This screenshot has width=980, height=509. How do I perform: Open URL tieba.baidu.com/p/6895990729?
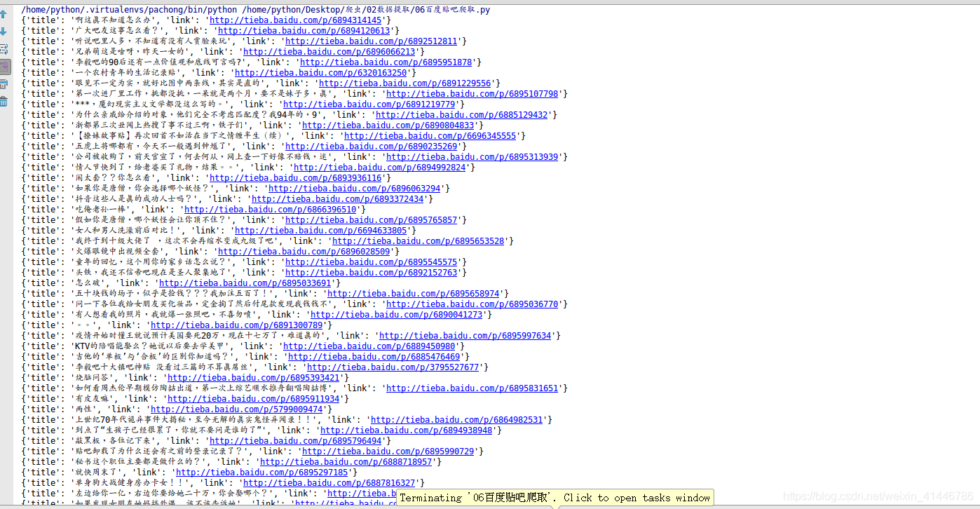pos(388,452)
